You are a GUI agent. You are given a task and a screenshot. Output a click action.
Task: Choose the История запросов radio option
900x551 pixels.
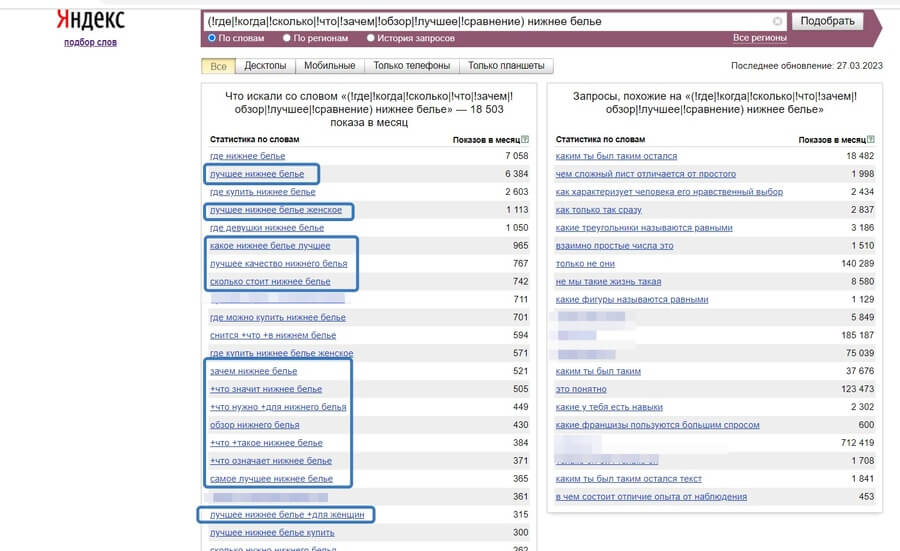tap(371, 38)
